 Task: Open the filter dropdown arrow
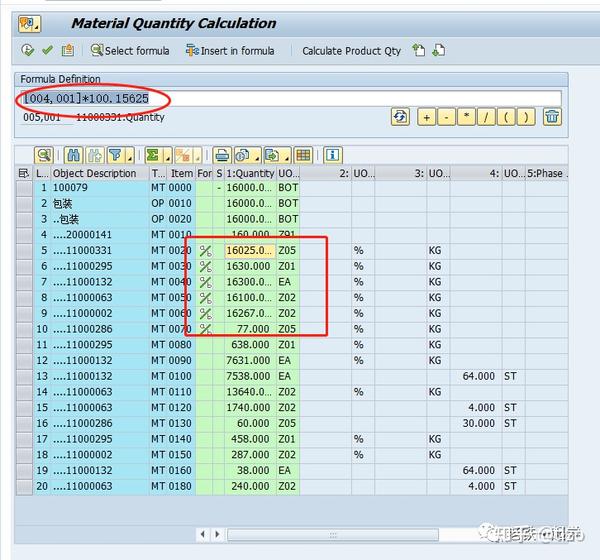coord(130,156)
